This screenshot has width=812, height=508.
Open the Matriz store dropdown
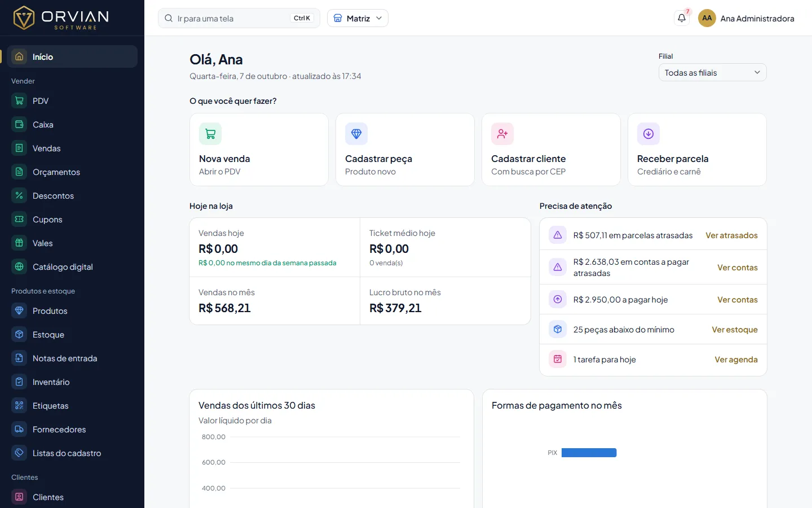pos(358,18)
